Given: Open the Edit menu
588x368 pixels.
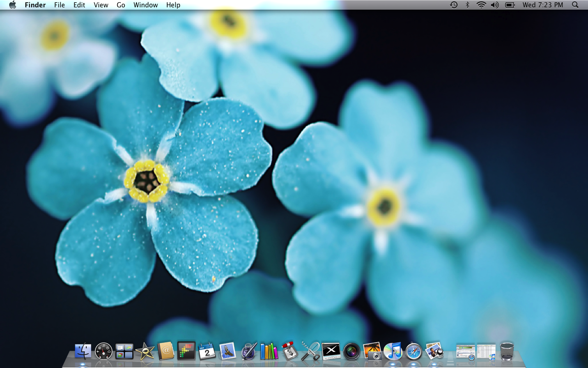Looking at the screenshot, I should click(79, 5).
